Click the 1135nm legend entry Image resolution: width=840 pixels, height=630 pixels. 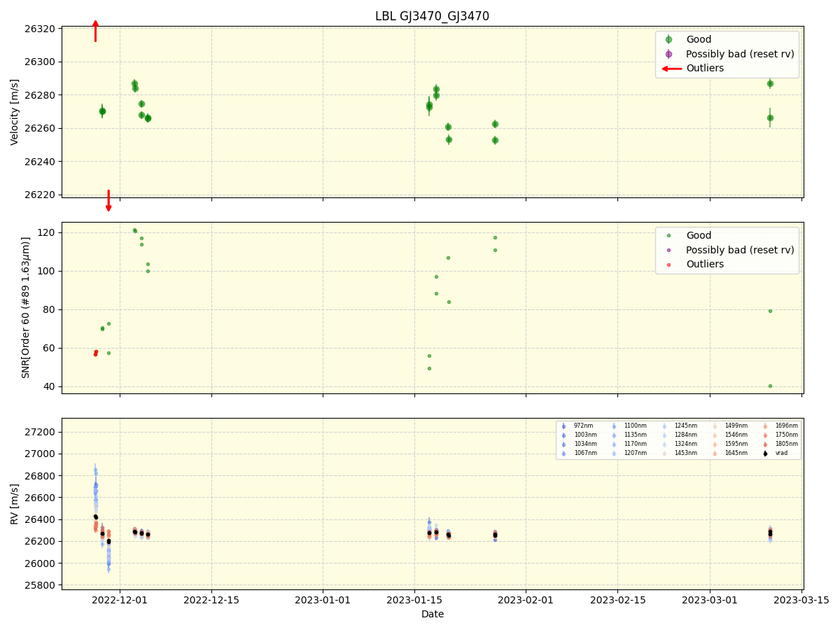[x=636, y=435]
